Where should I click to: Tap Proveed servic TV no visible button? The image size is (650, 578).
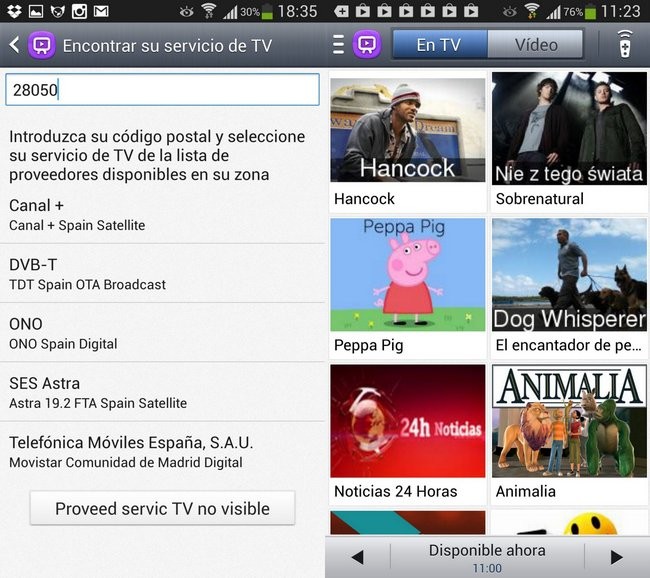[162, 508]
